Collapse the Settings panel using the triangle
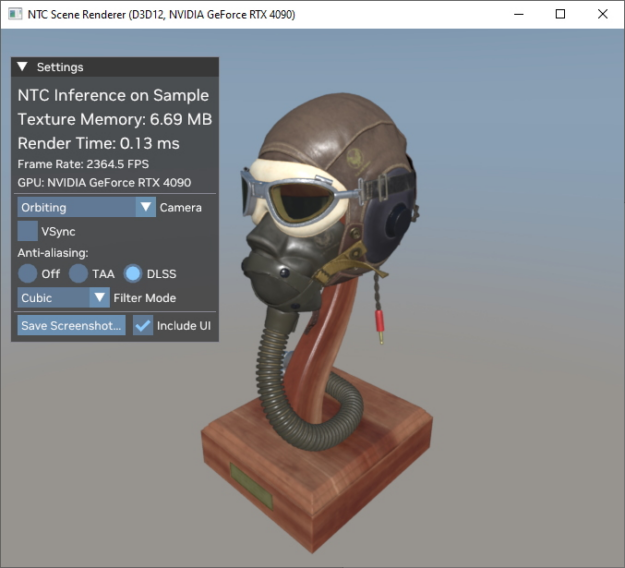The width and height of the screenshot is (625, 568). (x=23, y=67)
